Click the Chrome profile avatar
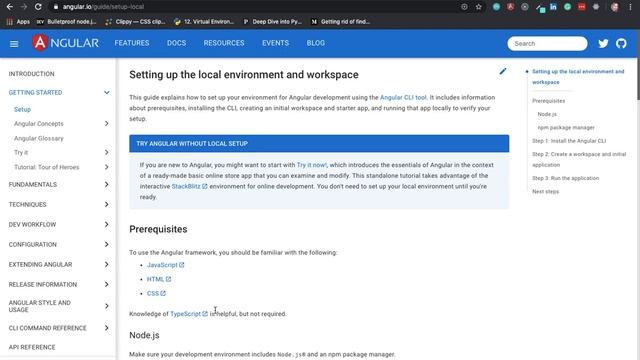This screenshot has height=360, width=640. [615, 7]
